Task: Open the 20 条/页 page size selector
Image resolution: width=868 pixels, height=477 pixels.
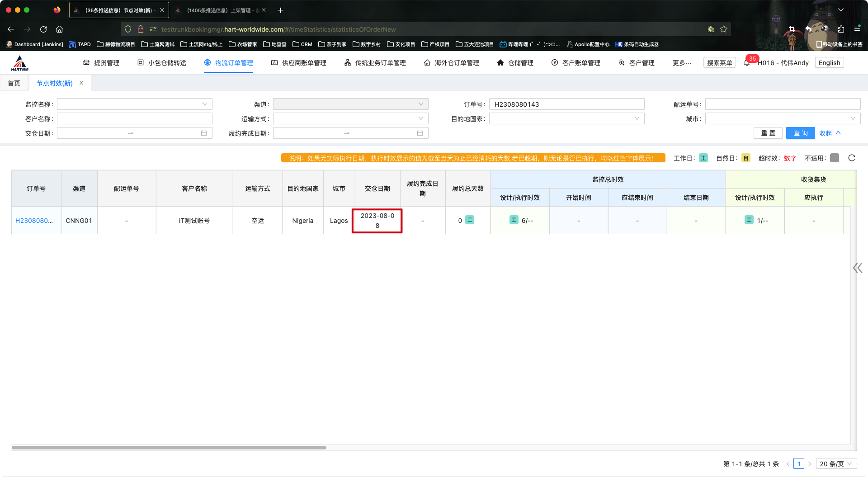Action: coord(835,464)
